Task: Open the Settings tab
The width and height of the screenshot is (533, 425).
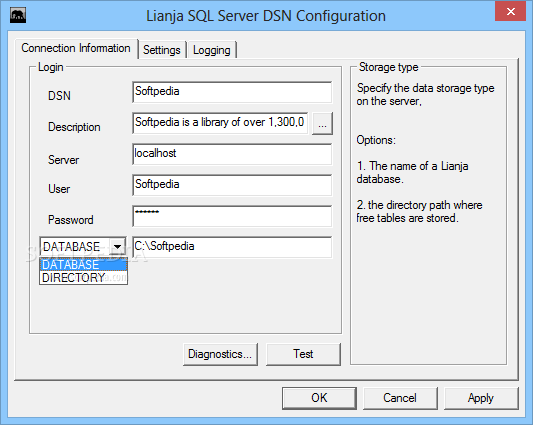Action: coord(162,50)
